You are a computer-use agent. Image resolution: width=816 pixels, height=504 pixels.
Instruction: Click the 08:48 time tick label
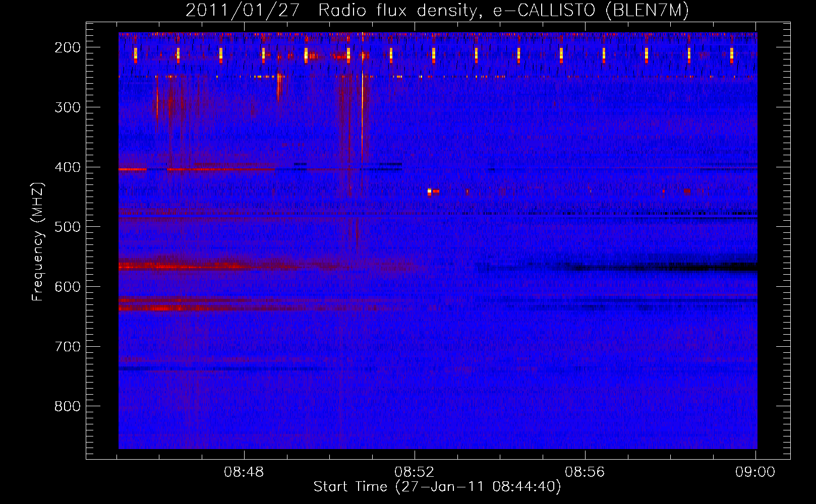pos(244,472)
